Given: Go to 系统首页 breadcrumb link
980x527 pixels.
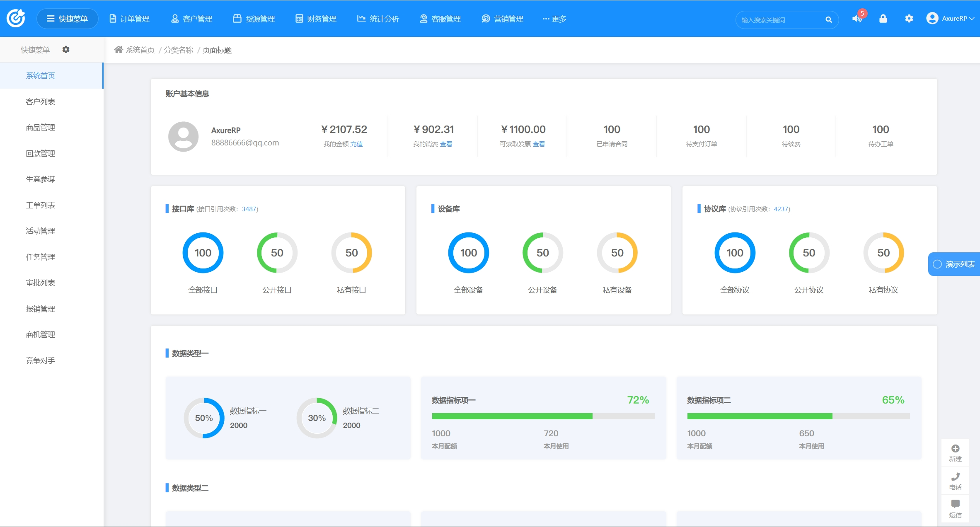Looking at the screenshot, I should (140, 50).
